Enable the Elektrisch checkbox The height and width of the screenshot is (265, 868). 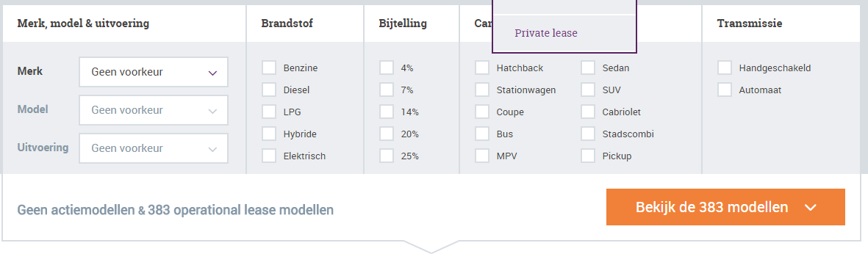[269, 156]
